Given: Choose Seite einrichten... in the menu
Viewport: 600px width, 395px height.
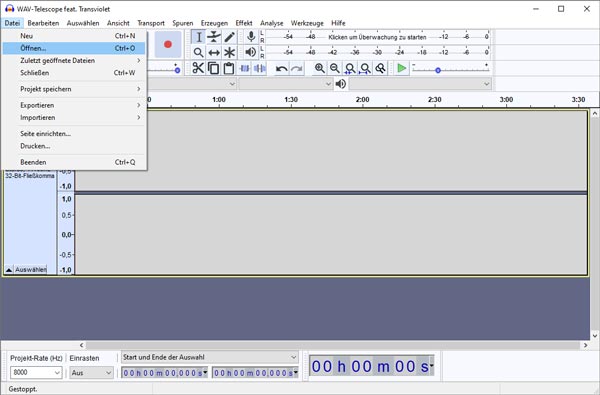Looking at the screenshot, I should coord(74,134).
